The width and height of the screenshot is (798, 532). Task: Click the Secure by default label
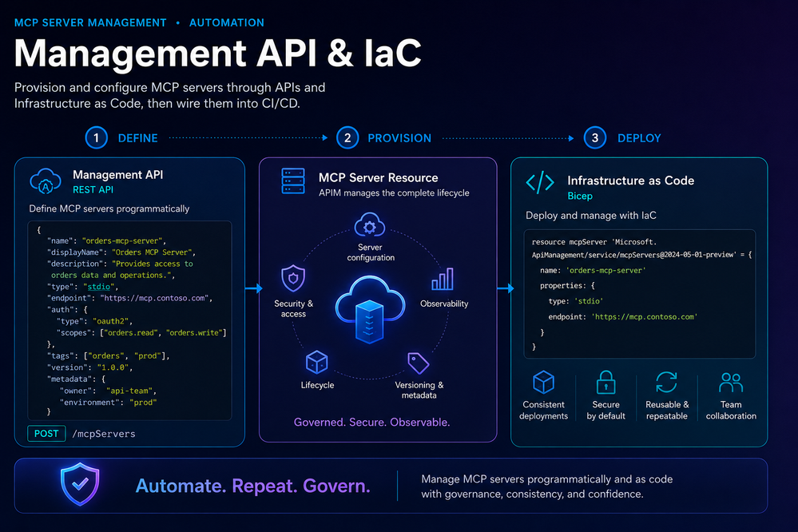pyautogui.click(x=605, y=411)
